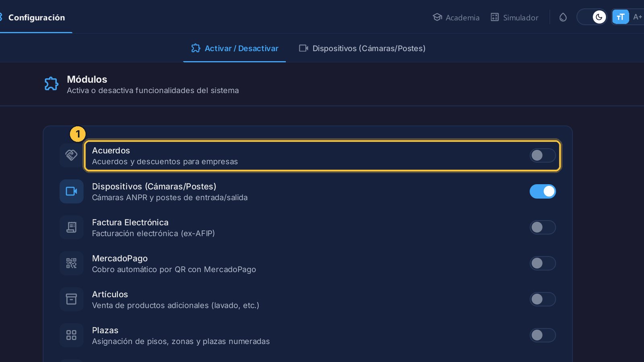Toggle the dark mode moon switch

click(x=592, y=17)
